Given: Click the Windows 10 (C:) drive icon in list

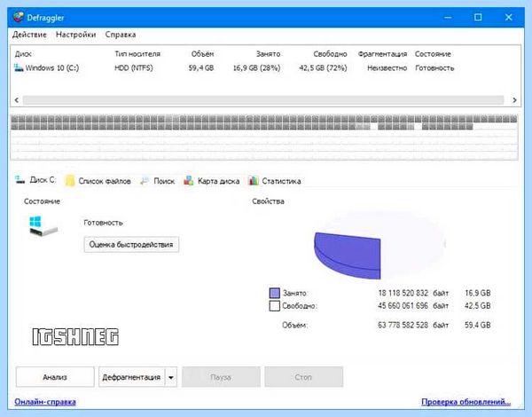Looking at the screenshot, I should tap(19, 67).
